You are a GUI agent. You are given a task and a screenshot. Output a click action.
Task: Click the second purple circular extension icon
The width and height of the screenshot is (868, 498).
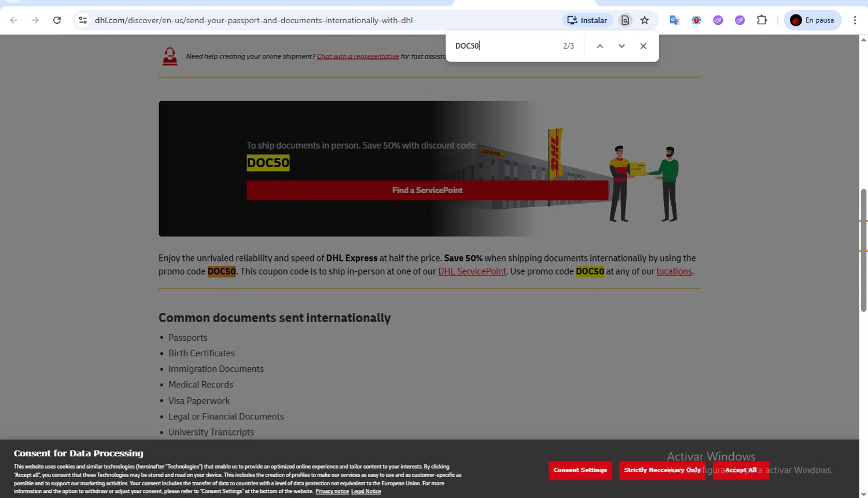[740, 20]
